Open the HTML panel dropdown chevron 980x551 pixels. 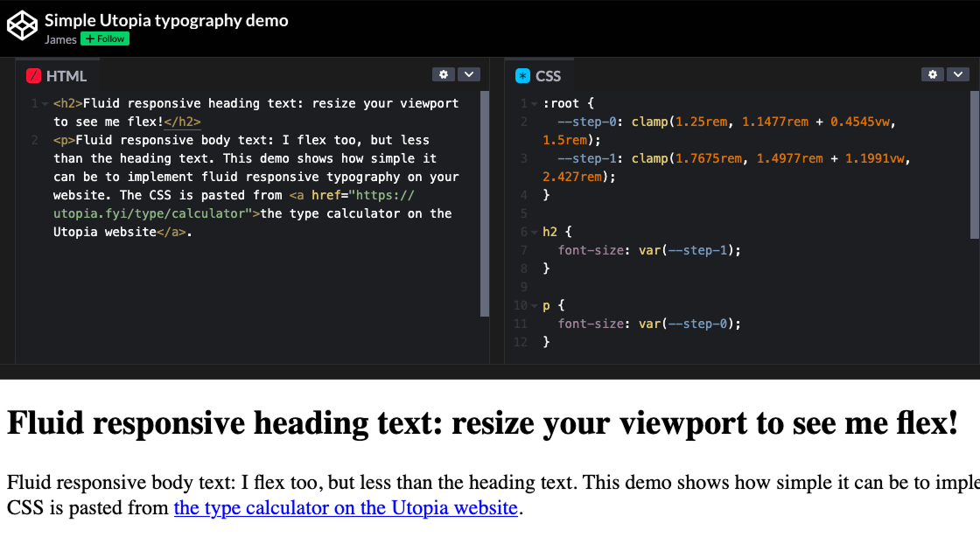click(469, 73)
